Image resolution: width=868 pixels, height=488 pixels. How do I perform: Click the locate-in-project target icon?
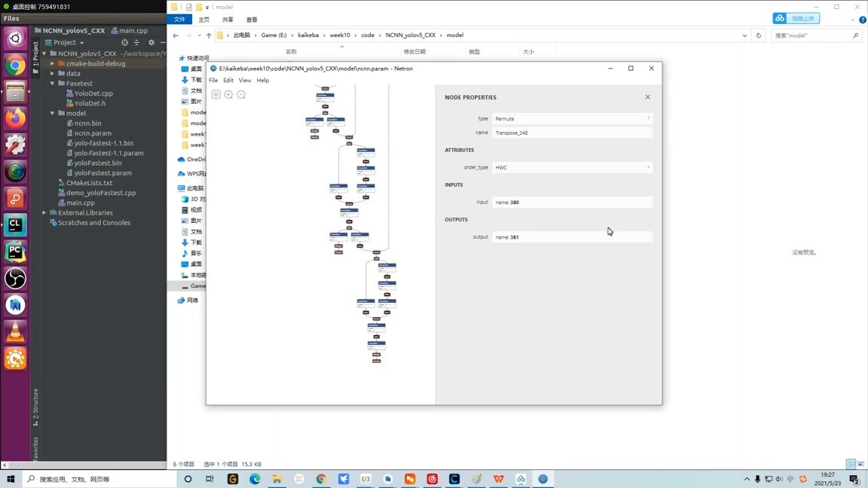pos(124,43)
